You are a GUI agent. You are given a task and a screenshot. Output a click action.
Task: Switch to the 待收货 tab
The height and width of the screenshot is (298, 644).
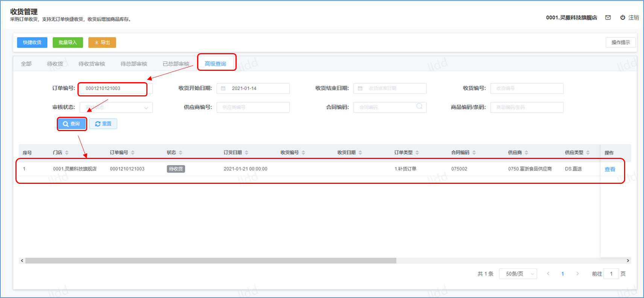[55, 64]
